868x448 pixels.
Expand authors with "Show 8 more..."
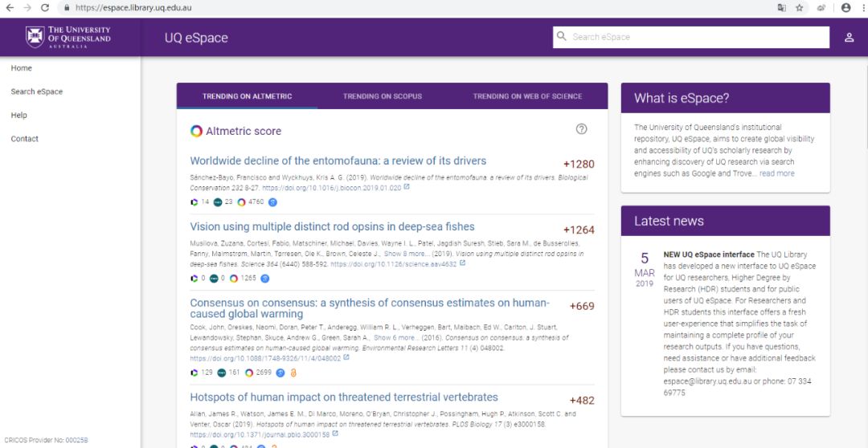407,253
